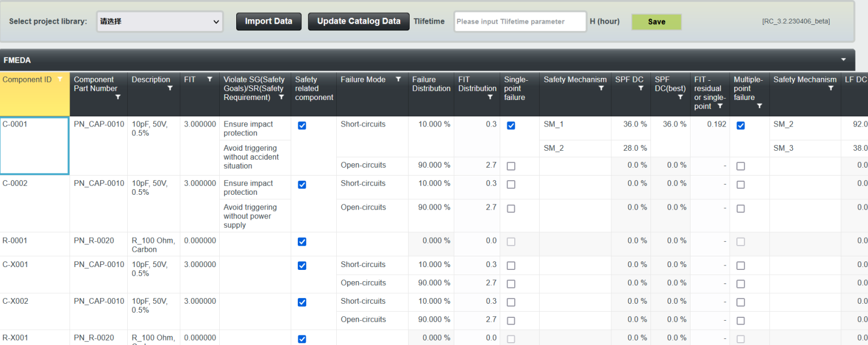The width and height of the screenshot is (868, 345).
Task: Click the FIT column filter icon
Action: tap(210, 80)
